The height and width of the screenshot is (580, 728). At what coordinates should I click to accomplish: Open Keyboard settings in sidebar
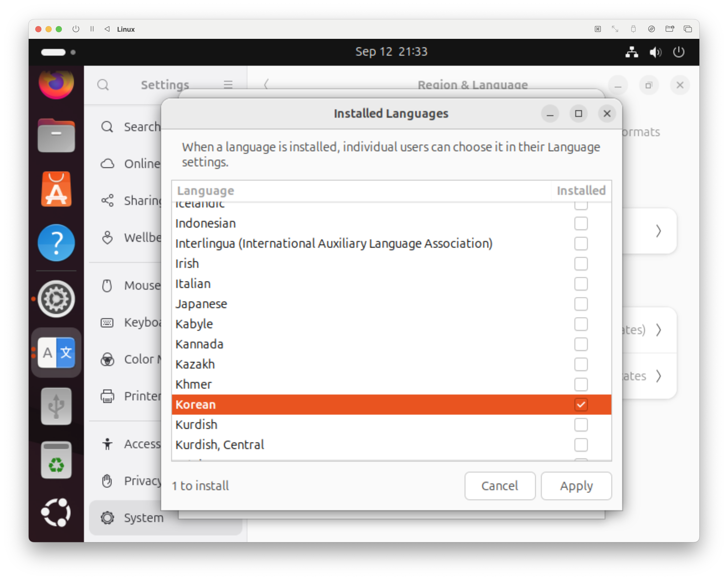click(131, 322)
